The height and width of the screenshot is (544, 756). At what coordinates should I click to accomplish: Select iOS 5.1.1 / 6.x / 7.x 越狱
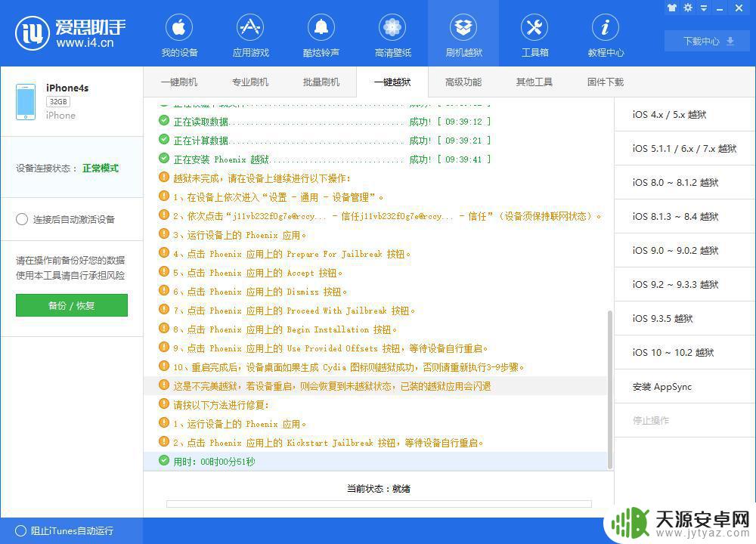pyautogui.click(x=685, y=148)
